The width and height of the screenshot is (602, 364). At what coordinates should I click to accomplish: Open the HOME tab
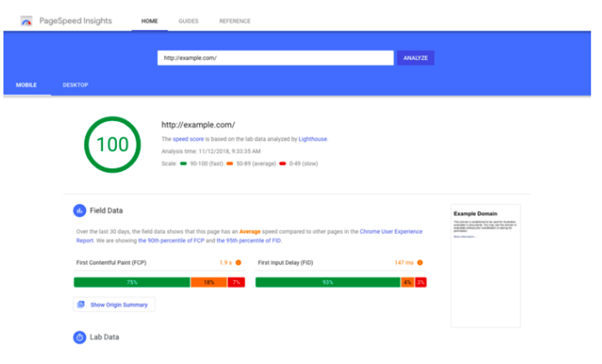point(149,21)
